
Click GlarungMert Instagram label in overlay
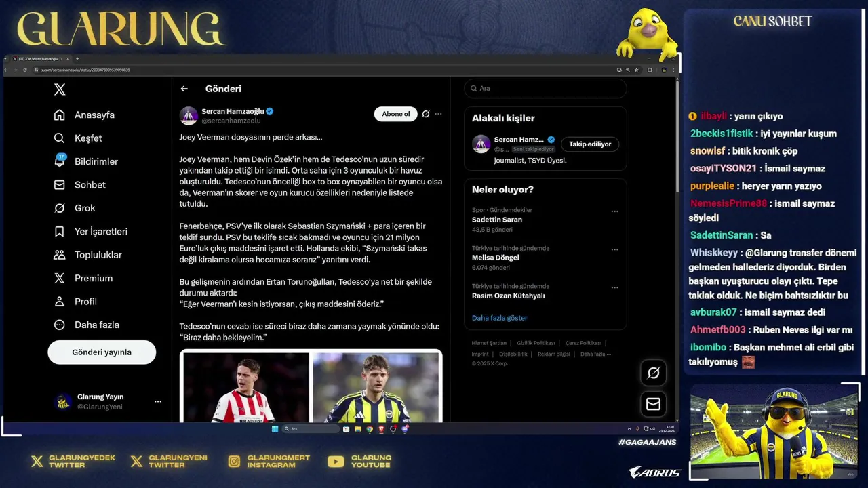pos(279,462)
